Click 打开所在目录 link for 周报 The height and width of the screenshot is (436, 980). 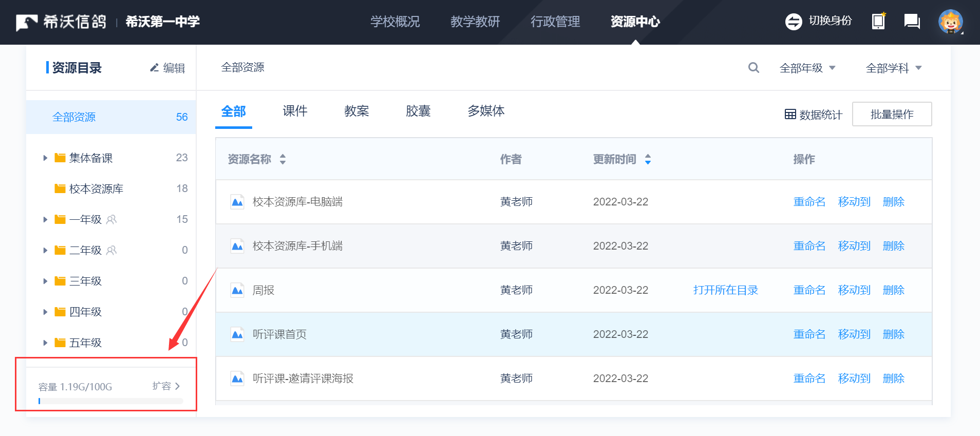coord(725,290)
